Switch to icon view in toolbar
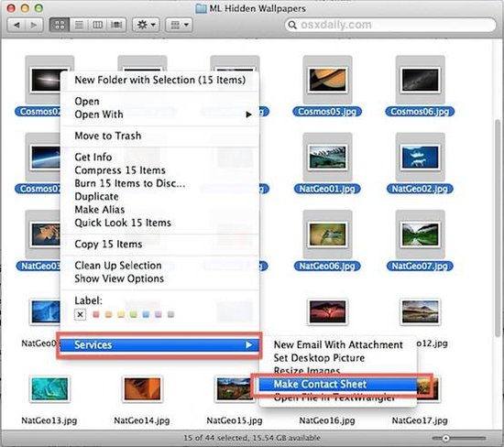This screenshot has width=504, height=447. [60, 25]
